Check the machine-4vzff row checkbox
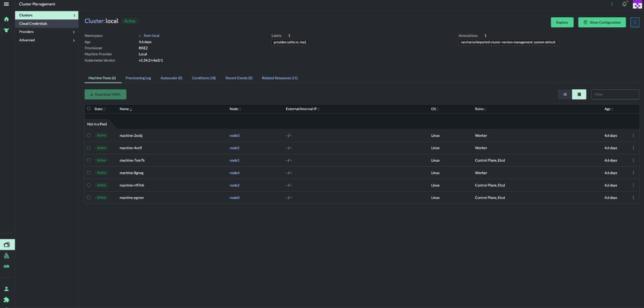644x308 pixels. click(89, 148)
